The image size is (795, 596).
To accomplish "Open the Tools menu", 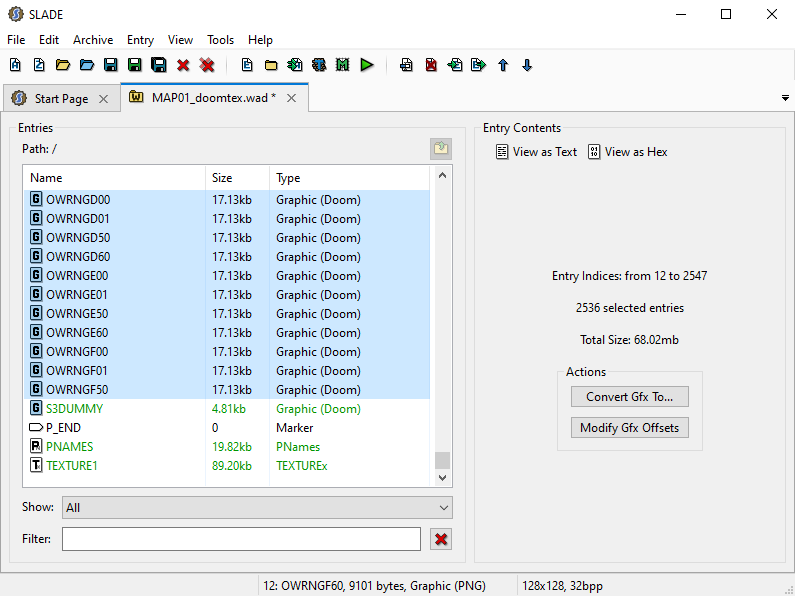I will (220, 40).
